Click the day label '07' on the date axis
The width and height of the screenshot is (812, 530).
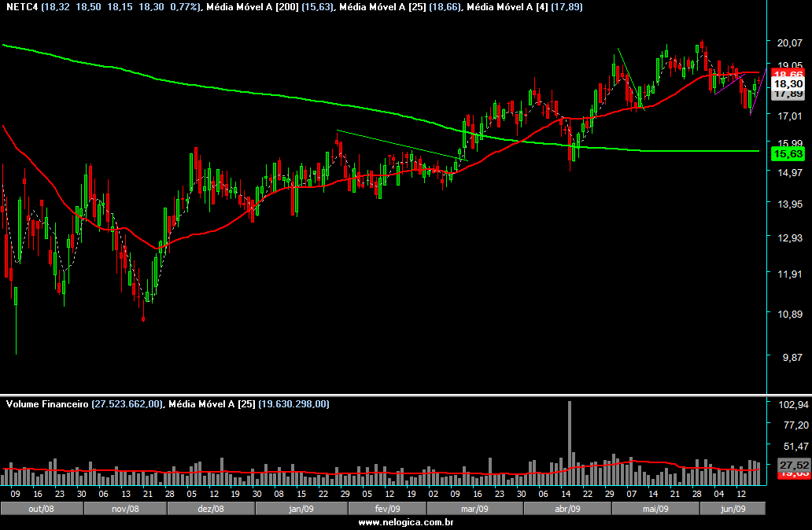(x=631, y=494)
